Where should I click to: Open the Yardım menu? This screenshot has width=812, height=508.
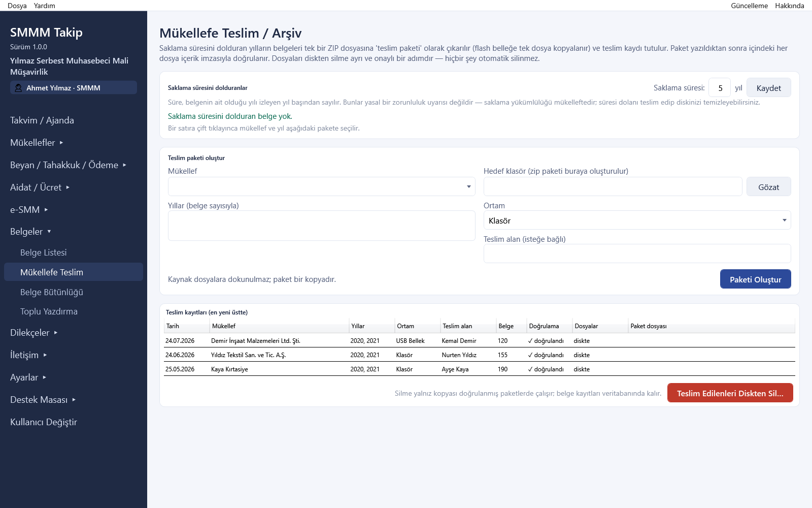(x=45, y=6)
